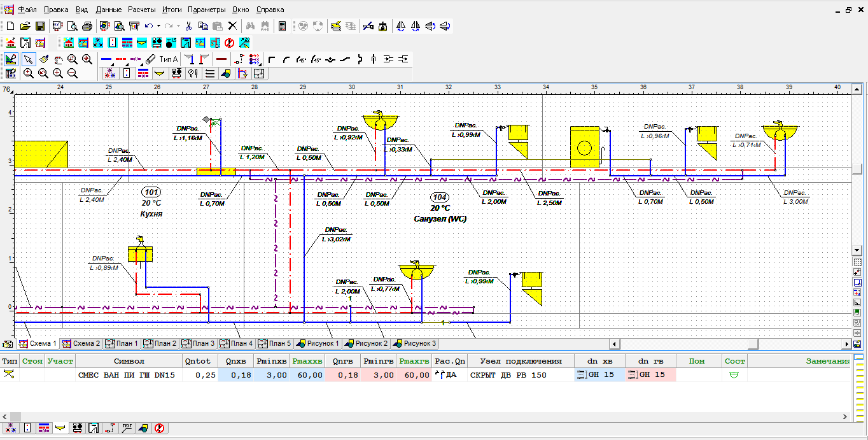Image resolution: width=868 pixels, height=440 pixels.
Task: Click the red house icon at toolbar start
Action: pyautogui.click(x=10, y=43)
